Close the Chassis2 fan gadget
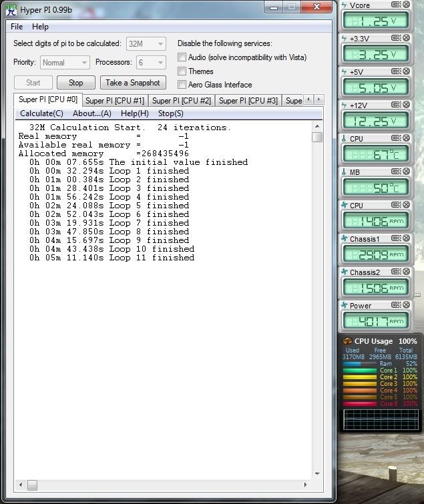Screen dimensions: 424x504 pos(407,272)
